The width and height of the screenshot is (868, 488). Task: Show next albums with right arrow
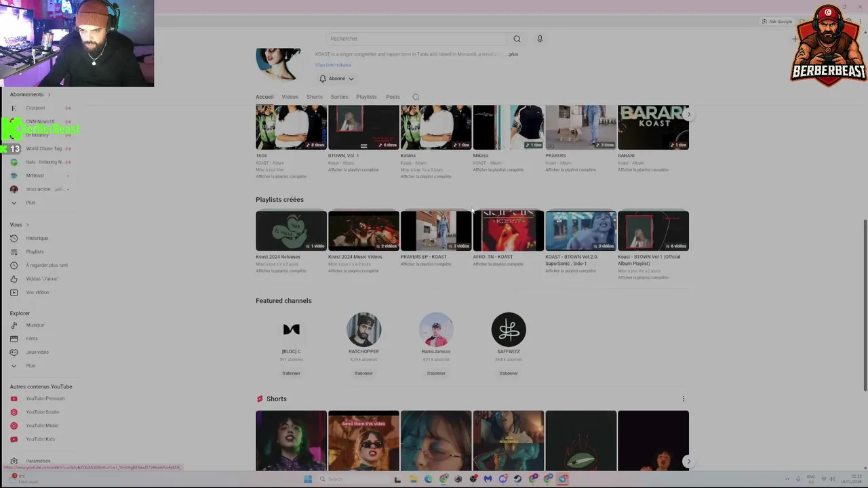(688, 115)
